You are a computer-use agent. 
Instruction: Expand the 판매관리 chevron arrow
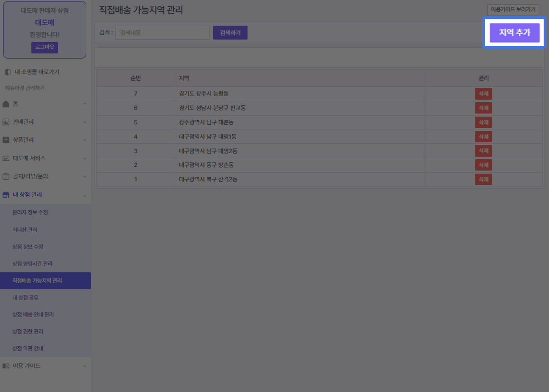[x=84, y=122]
